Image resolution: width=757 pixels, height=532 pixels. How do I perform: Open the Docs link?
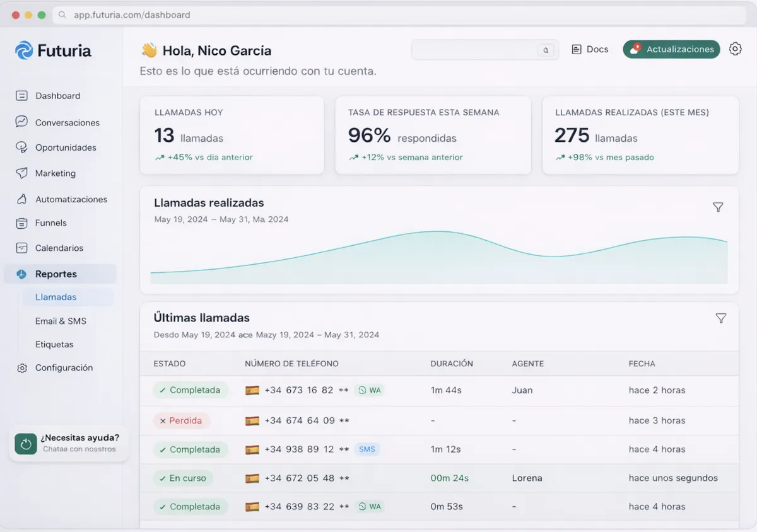point(590,49)
